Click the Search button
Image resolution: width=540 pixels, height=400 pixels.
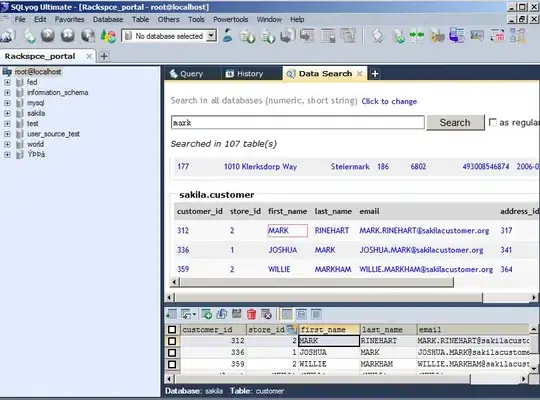[455, 123]
